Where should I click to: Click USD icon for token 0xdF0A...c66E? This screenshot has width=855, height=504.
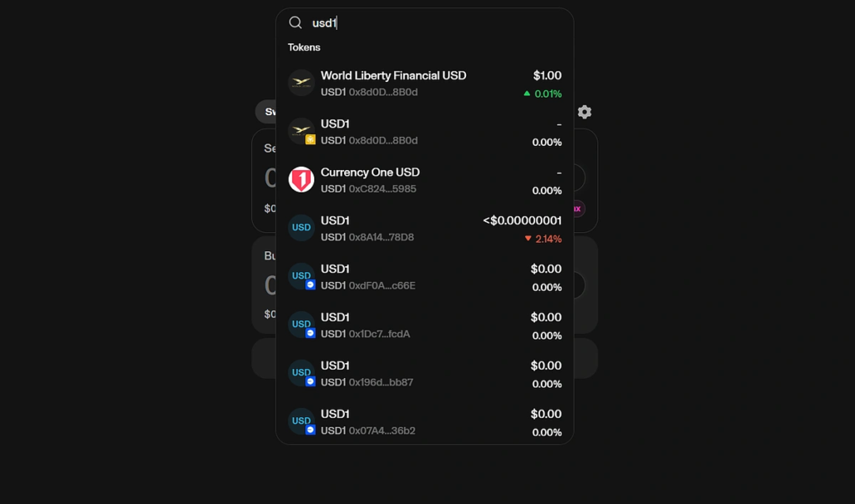click(301, 276)
